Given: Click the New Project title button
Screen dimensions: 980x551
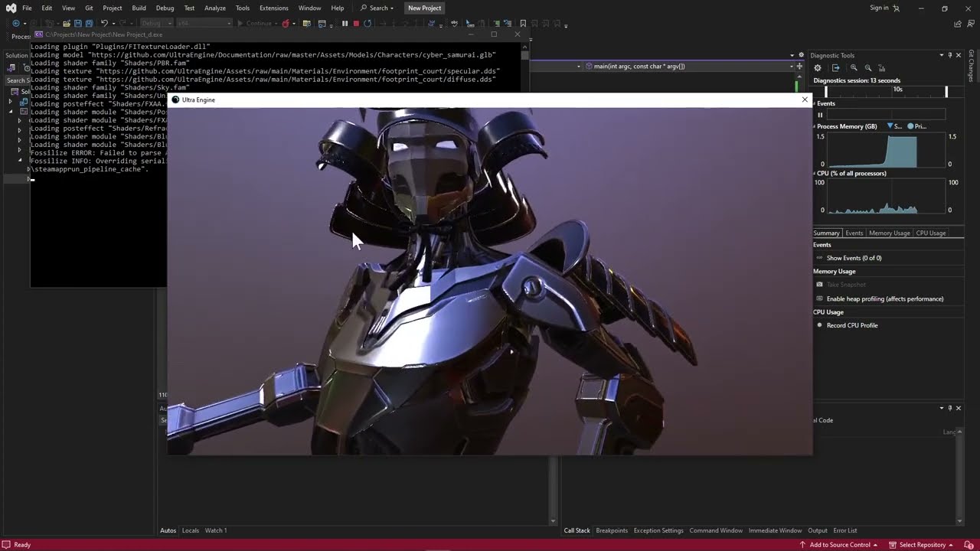Looking at the screenshot, I should [424, 8].
